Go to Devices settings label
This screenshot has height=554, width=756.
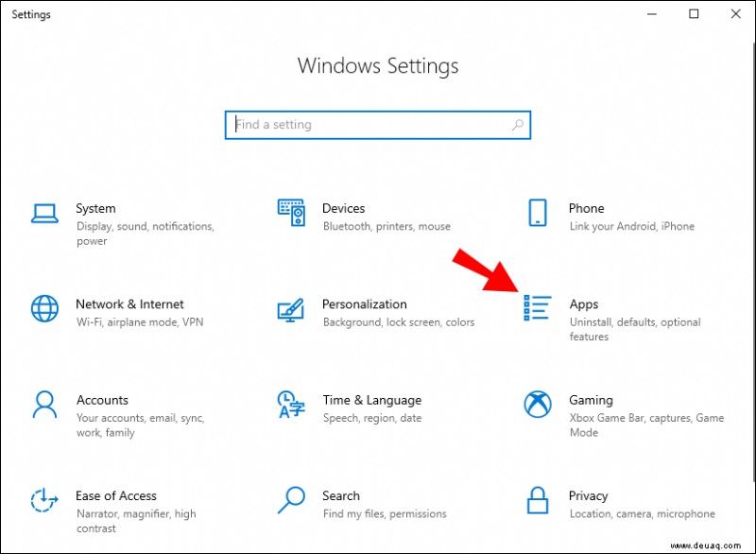(x=343, y=208)
